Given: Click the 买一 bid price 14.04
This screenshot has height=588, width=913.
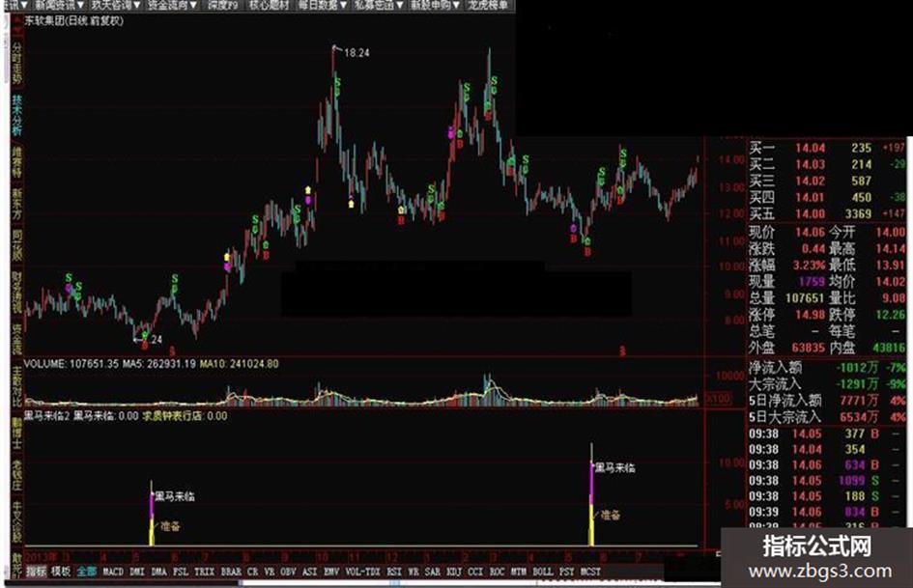Looking at the screenshot, I should pos(810,148).
